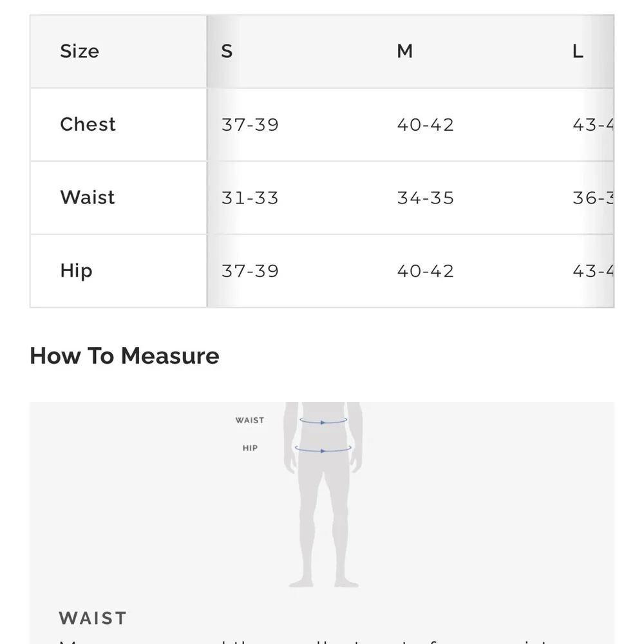This screenshot has width=644, height=644.
Task: Click the Size header cell
Action: 118,52
